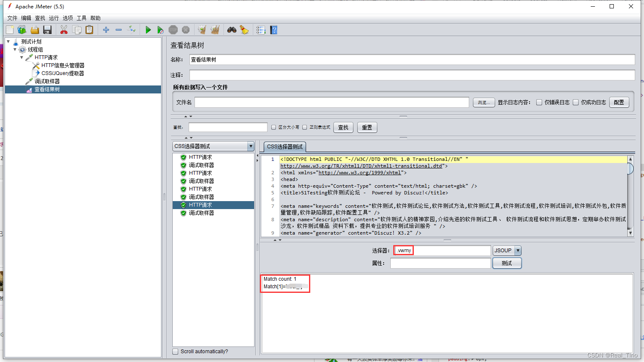The image size is (644, 362).
Task: Click the Toggle enable/disable toolbar icon
Action: pos(132,30)
